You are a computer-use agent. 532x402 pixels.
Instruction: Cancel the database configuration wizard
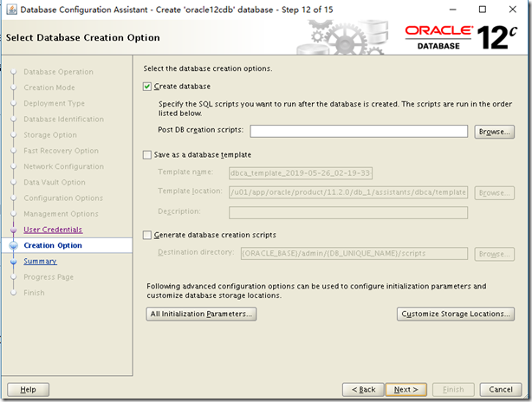(x=501, y=390)
